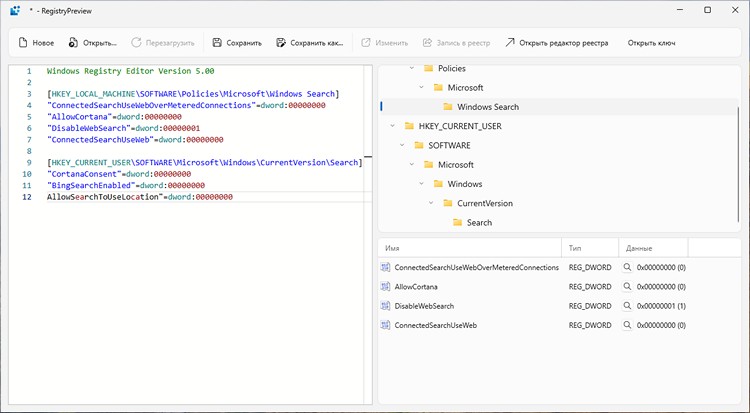750x413 pixels.
Task: Click Запись в реестр button
Action: point(456,43)
